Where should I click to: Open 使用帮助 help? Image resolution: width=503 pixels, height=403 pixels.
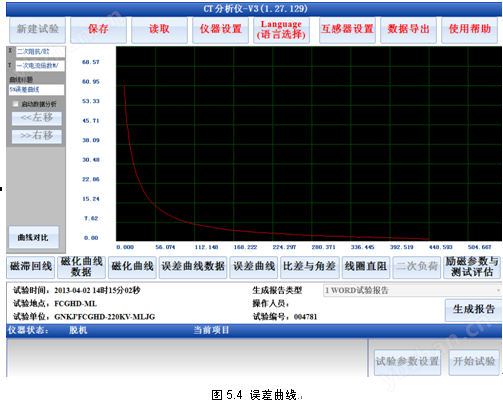pyautogui.click(x=470, y=30)
